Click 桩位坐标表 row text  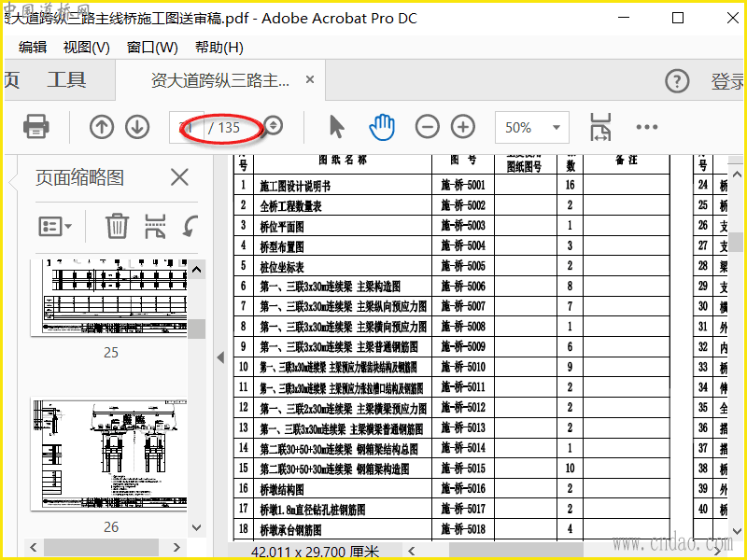point(282,267)
